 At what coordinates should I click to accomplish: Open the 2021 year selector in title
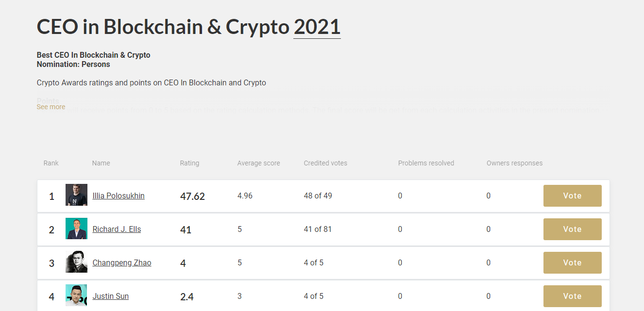pyautogui.click(x=317, y=27)
